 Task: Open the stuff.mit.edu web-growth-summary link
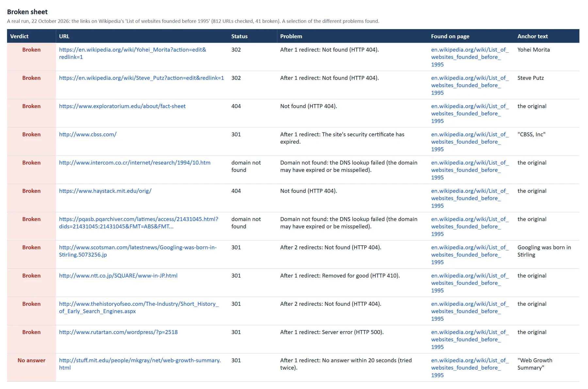[x=140, y=364]
